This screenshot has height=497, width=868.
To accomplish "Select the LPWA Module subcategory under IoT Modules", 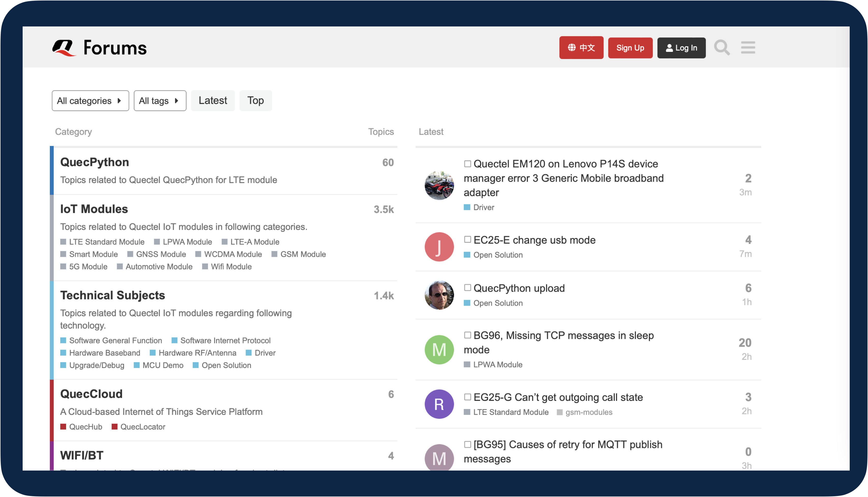I will pyautogui.click(x=183, y=242).
